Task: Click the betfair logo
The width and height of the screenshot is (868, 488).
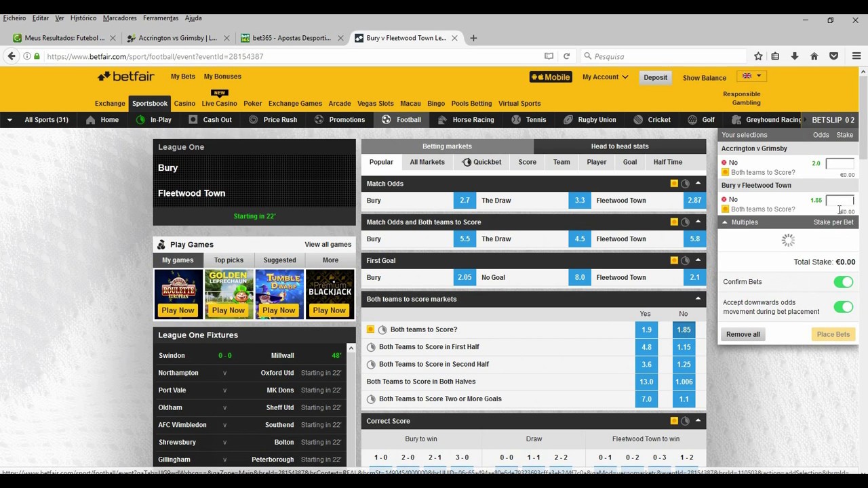Action: click(x=126, y=77)
